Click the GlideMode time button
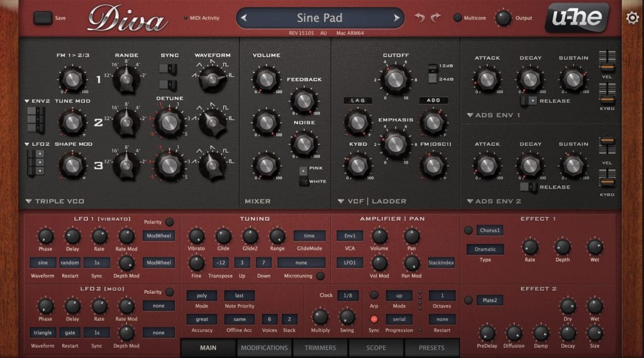This screenshot has width=644, height=358. [309, 236]
